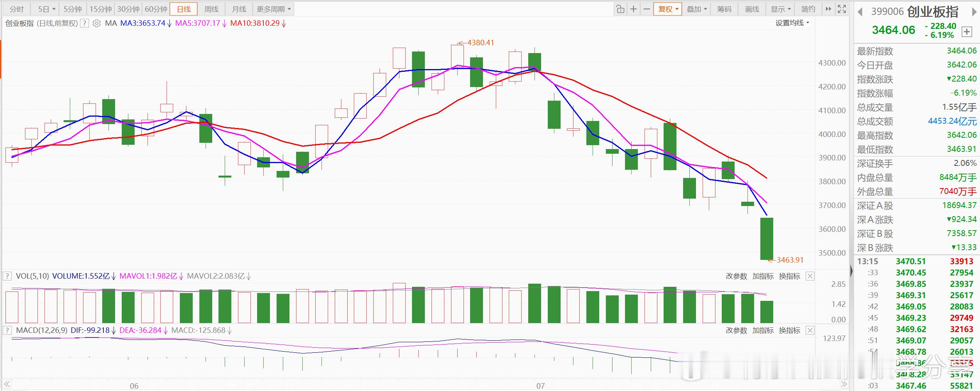Image resolution: width=980 pixels, height=391 pixels.
Task: Select the 60分钟 period tab
Action: (x=156, y=9)
